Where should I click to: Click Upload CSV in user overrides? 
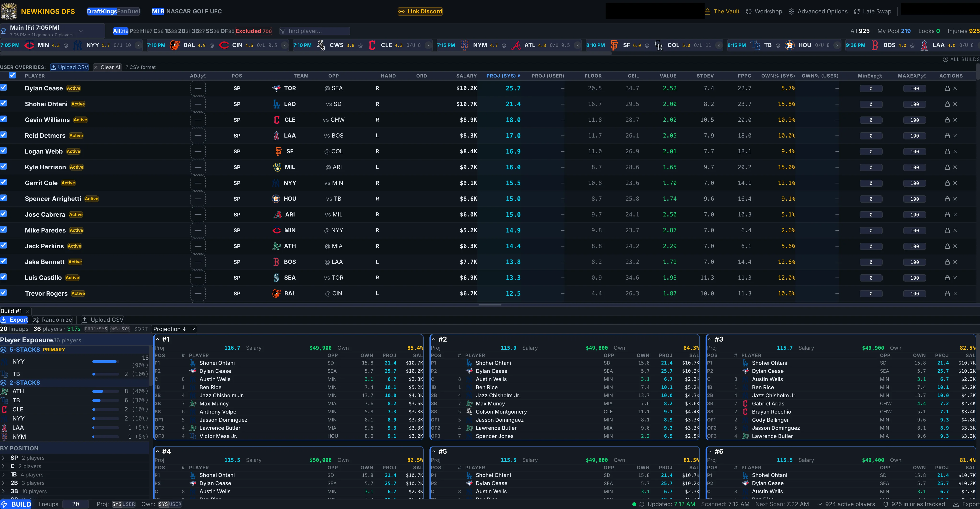coord(70,67)
